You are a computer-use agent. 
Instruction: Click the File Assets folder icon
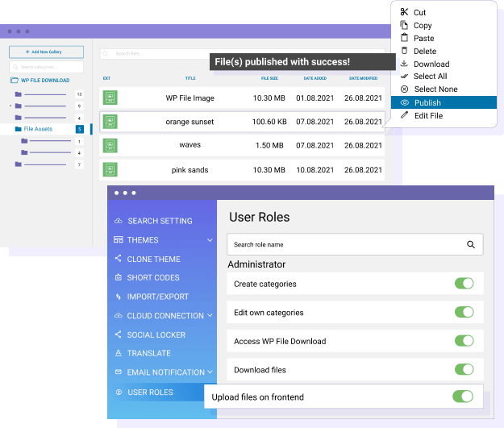tap(19, 129)
